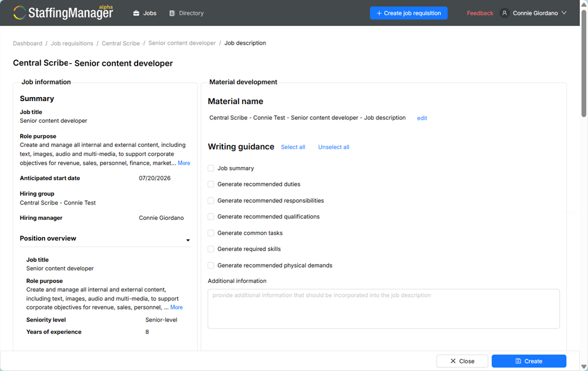Enable Generate recommended duties
Screen dimensions: 588x371
tap(211, 184)
